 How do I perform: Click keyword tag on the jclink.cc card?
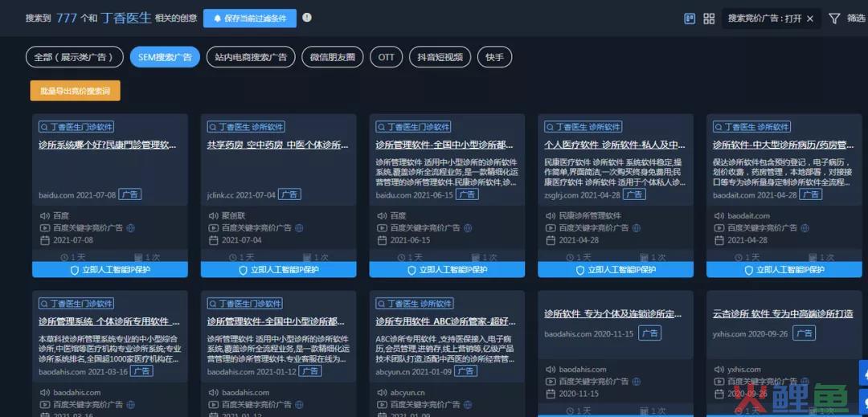click(x=247, y=127)
